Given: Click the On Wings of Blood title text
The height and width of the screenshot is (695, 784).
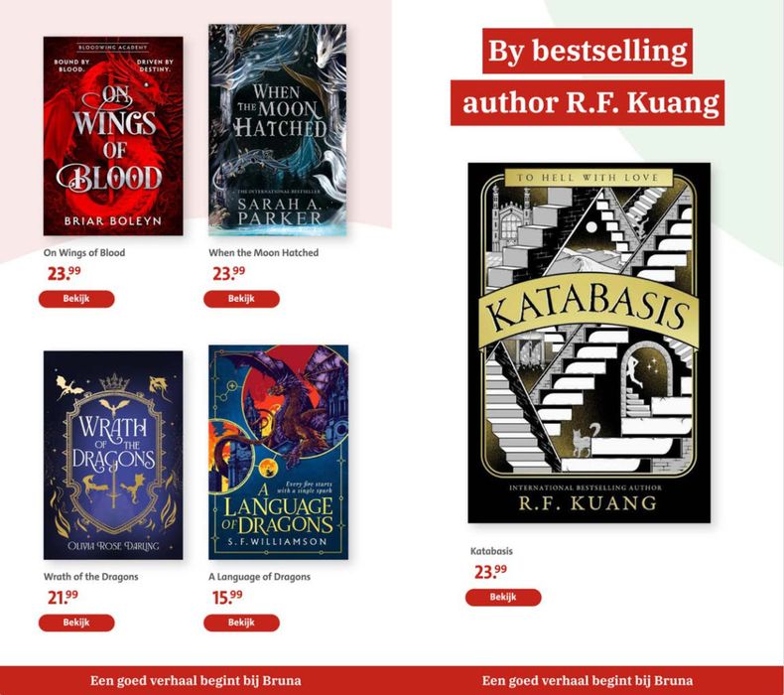Looking at the screenshot, I should (x=84, y=252).
